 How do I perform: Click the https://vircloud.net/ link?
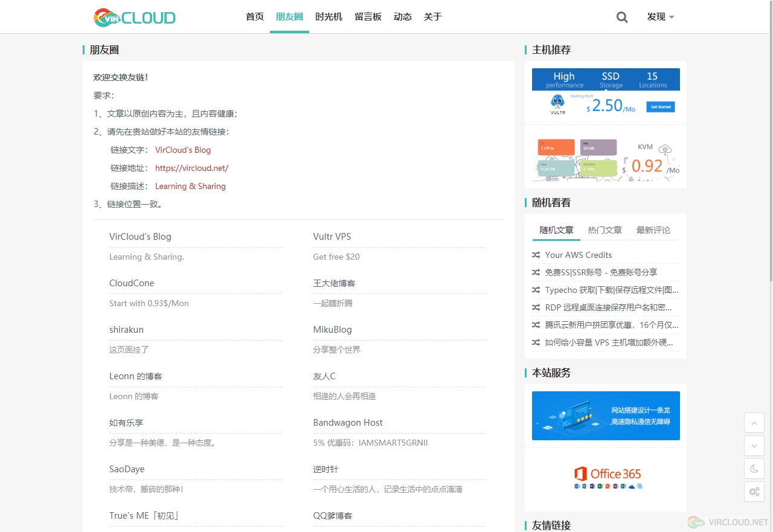coord(191,168)
